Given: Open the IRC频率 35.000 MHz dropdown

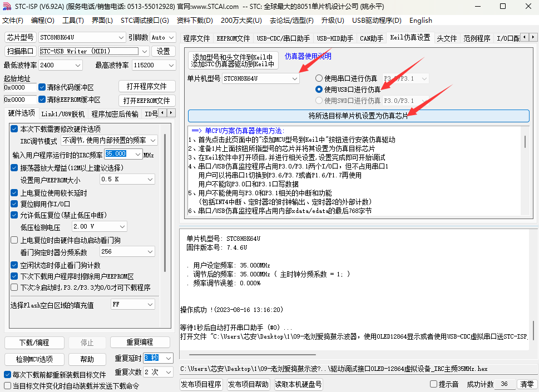Looking at the screenshot, I should tap(123, 154).
